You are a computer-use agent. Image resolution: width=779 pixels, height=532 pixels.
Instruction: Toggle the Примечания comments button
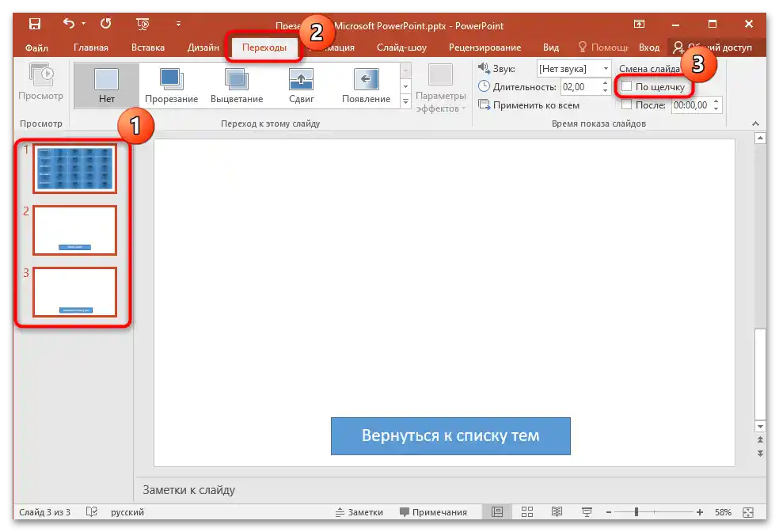click(433, 512)
